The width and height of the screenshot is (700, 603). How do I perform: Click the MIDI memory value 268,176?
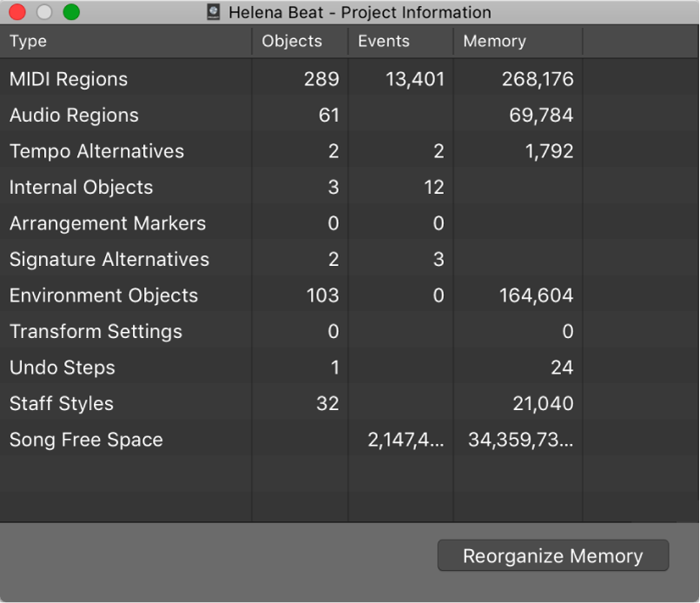pos(538,79)
